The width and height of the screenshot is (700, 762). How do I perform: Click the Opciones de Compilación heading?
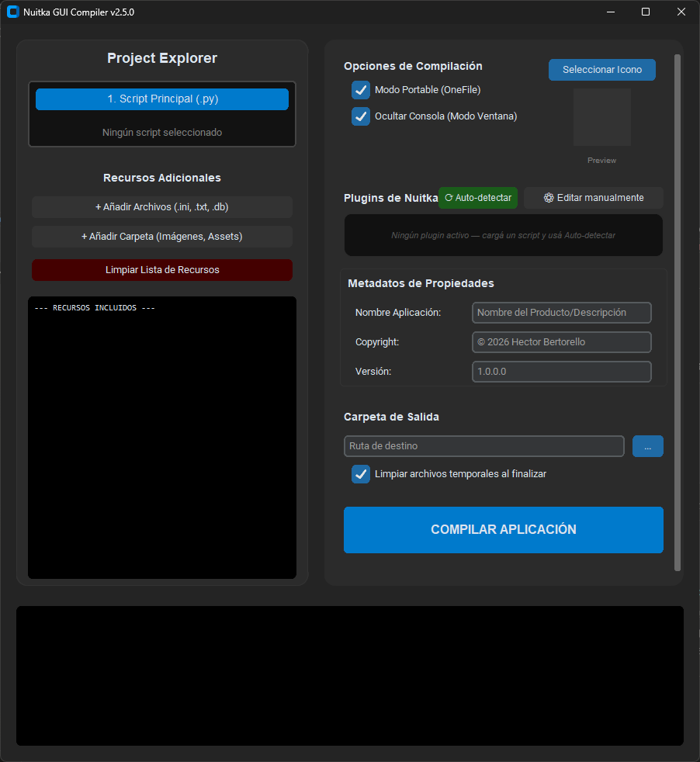[413, 66]
